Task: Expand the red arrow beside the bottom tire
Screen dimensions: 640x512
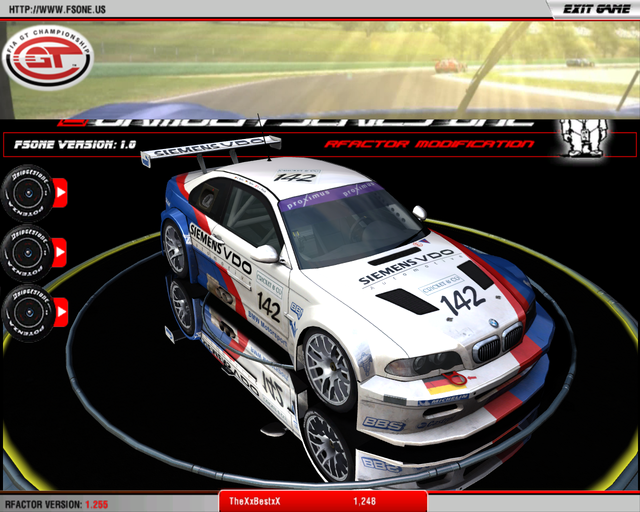Action: click(60, 312)
